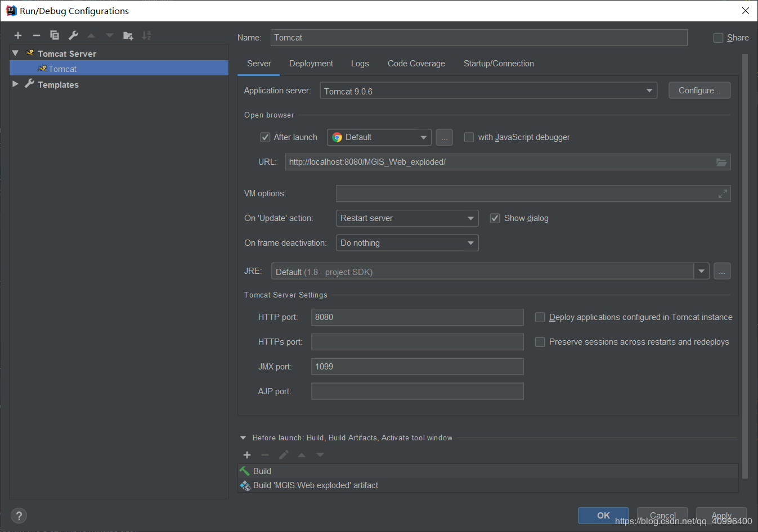
Task: Add a new run configuration
Action: (18, 35)
